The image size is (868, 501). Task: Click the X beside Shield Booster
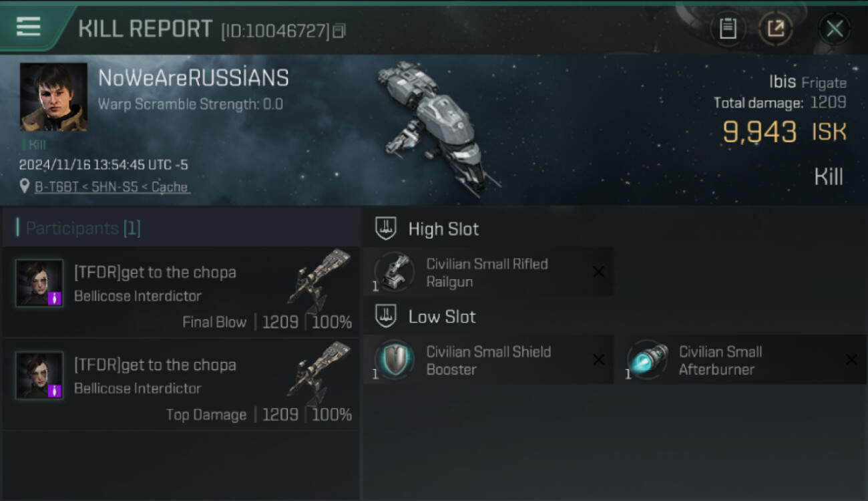coord(598,360)
